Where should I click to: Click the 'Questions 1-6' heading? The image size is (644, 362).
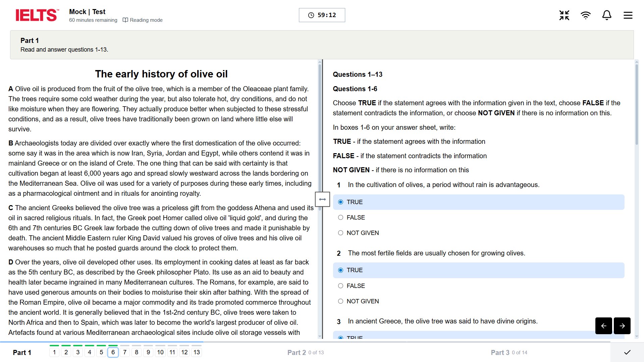click(355, 89)
